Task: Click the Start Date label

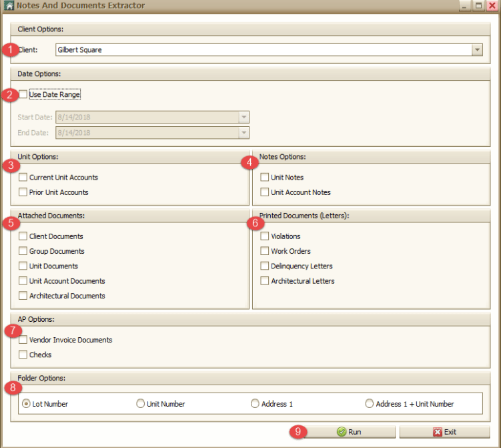Action: click(35, 117)
